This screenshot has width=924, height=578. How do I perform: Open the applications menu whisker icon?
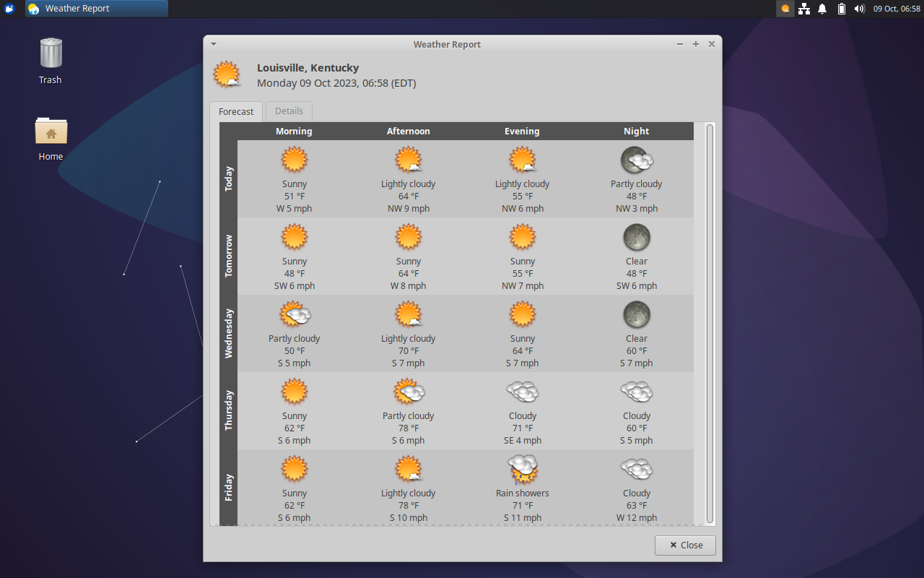(10, 9)
